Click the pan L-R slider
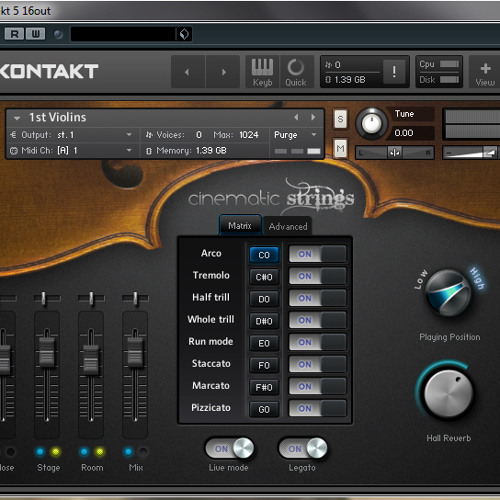The image size is (500, 500). pyautogui.click(x=395, y=153)
